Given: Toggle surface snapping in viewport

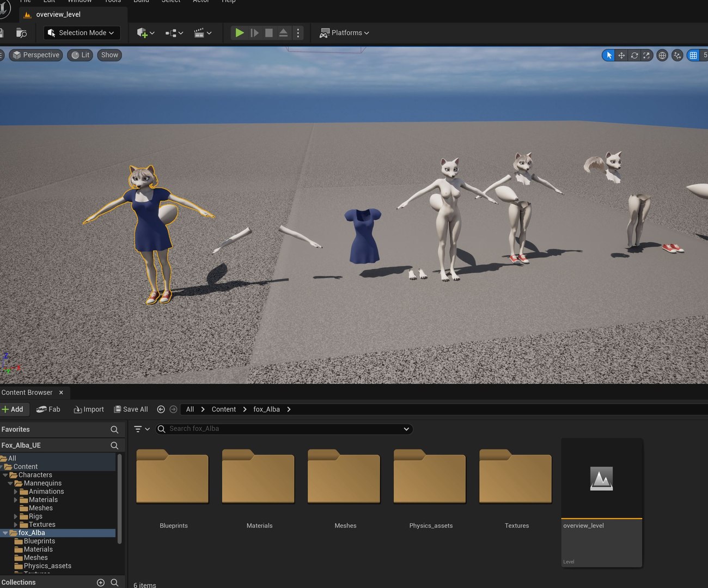Looking at the screenshot, I should (678, 55).
